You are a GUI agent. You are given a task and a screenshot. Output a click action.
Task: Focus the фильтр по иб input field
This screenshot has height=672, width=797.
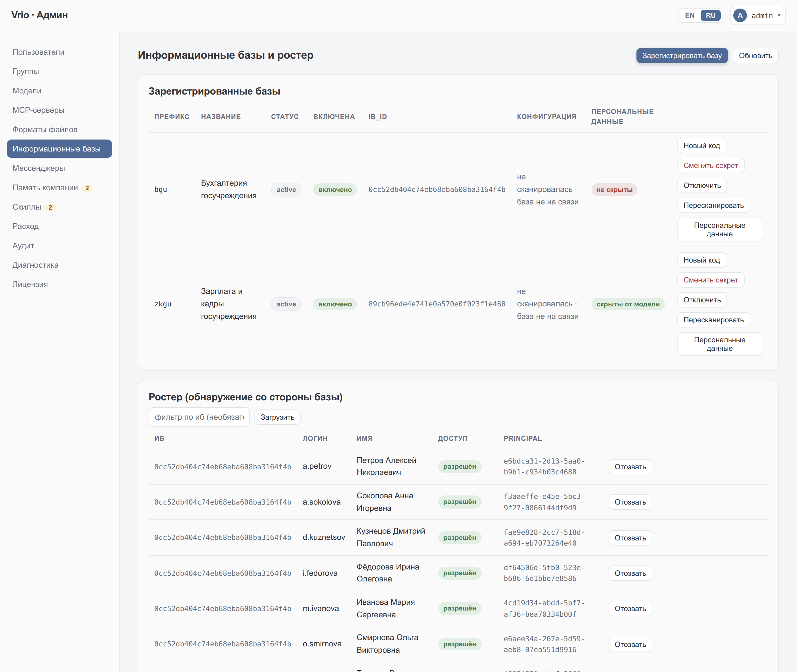point(199,417)
